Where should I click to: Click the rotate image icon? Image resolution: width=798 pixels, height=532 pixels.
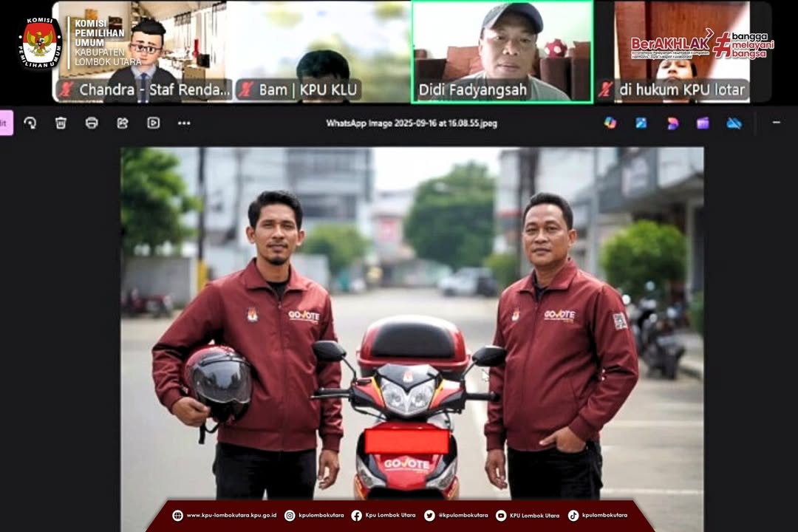coord(30,123)
